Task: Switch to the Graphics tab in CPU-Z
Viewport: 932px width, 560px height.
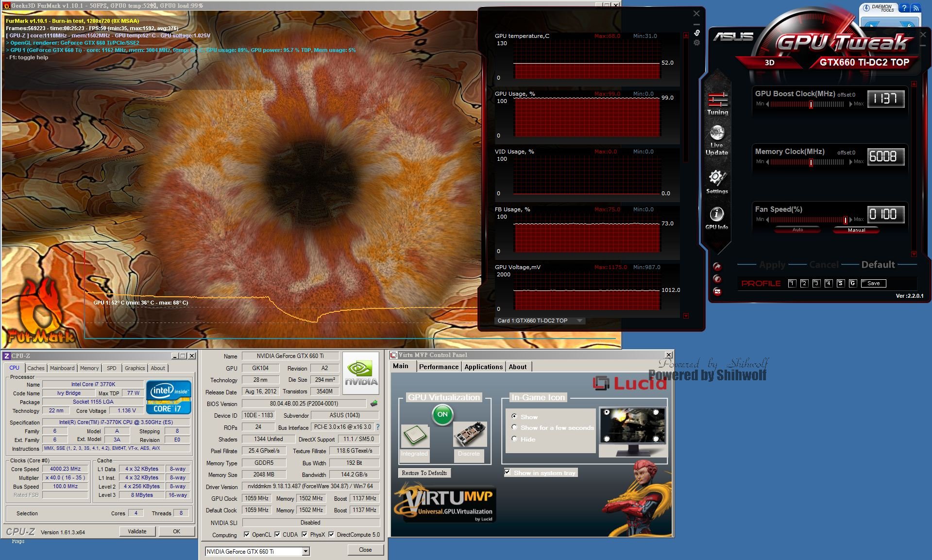Action: point(135,368)
